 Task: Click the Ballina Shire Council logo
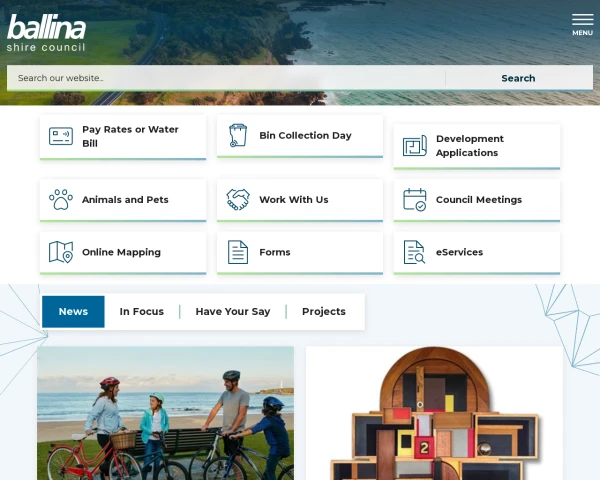click(46, 33)
